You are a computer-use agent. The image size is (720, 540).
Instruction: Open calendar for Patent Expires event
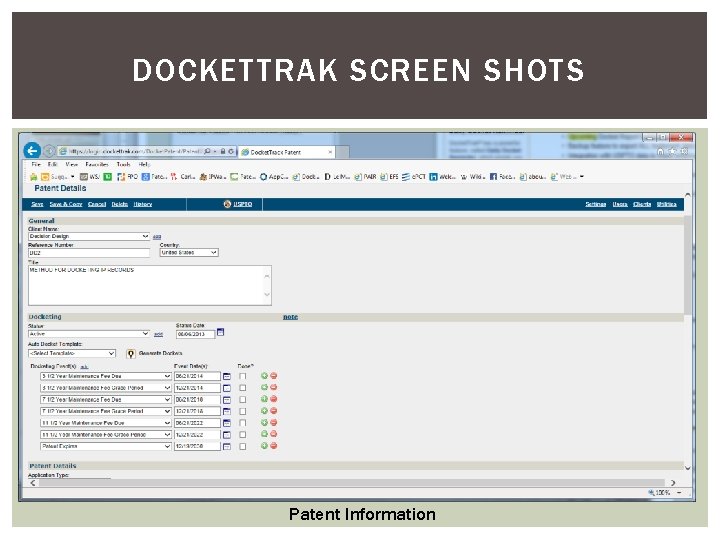tap(227, 446)
